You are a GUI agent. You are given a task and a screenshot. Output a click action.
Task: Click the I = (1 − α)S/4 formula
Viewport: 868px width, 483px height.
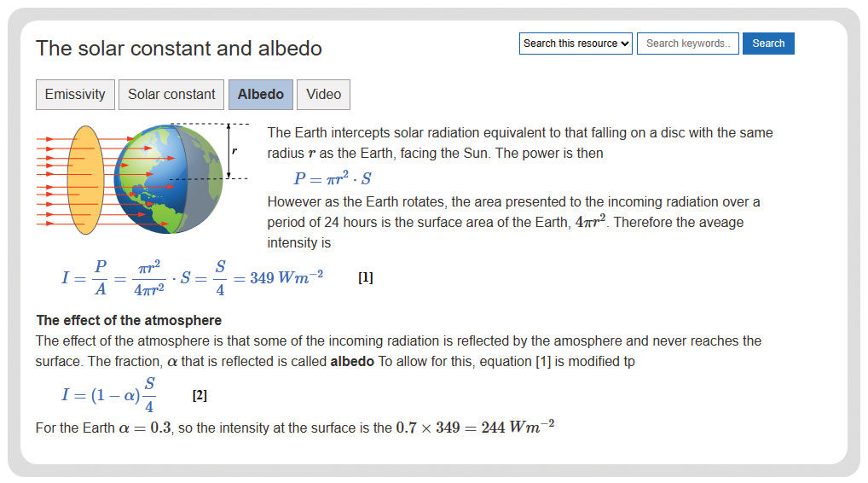(108, 395)
